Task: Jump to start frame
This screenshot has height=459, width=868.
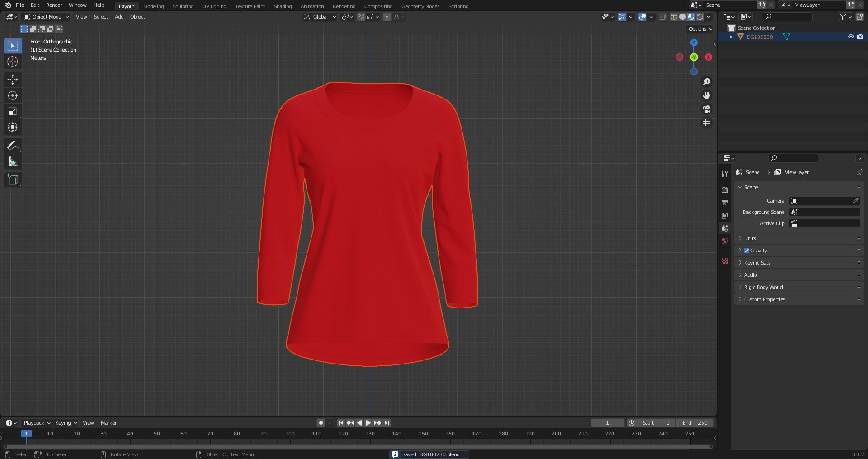Action: click(341, 423)
